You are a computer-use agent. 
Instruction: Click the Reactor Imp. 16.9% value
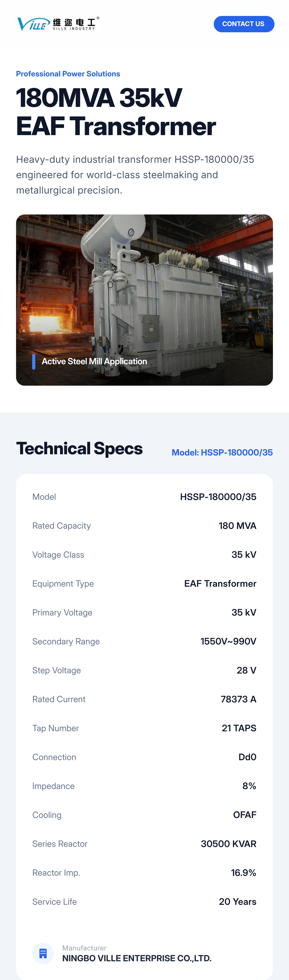click(243, 873)
